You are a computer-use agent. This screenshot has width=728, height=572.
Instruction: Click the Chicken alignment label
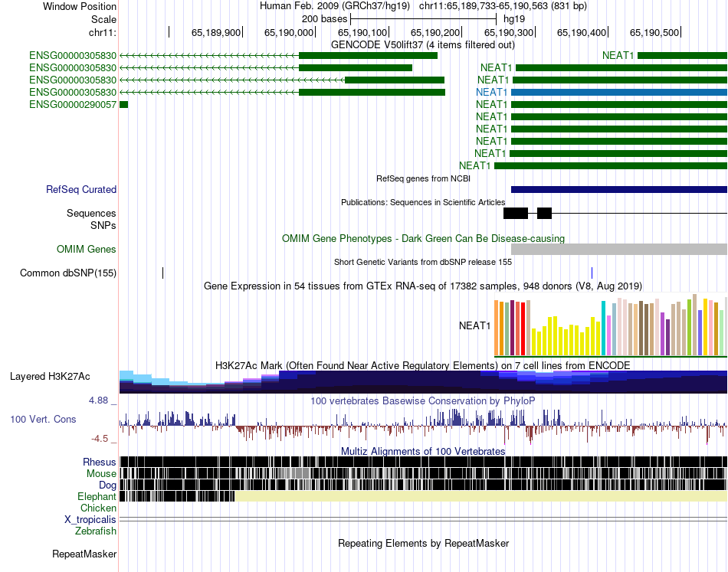coord(98,508)
